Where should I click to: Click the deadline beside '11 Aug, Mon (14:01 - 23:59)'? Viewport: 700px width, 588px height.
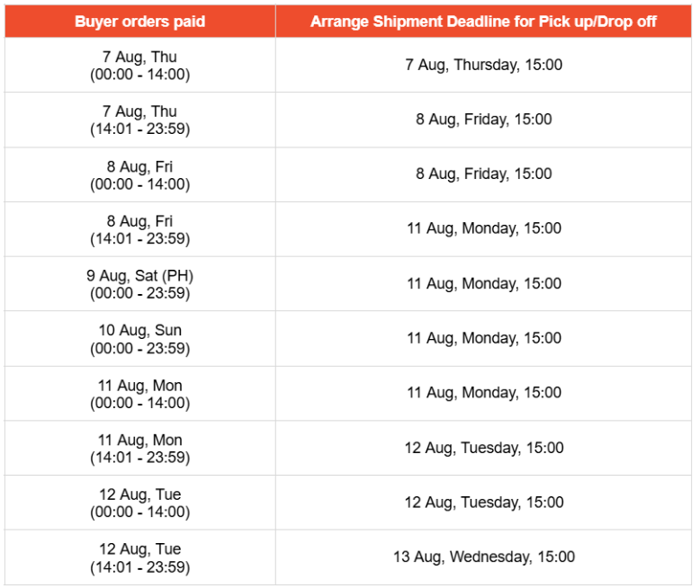[483, 449]
